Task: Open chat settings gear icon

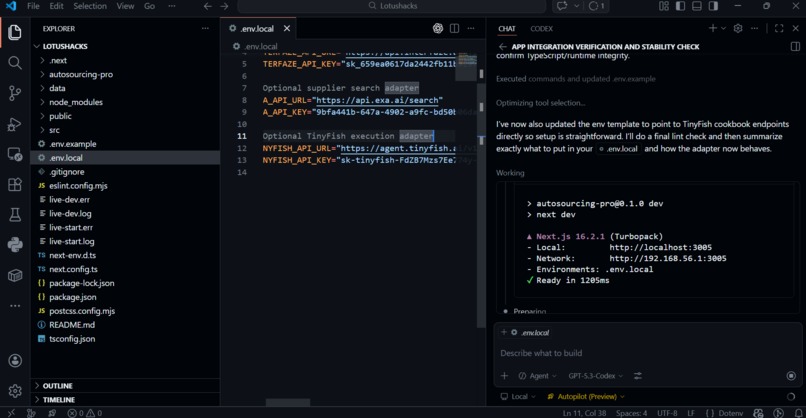Action: tap(738, 29)
